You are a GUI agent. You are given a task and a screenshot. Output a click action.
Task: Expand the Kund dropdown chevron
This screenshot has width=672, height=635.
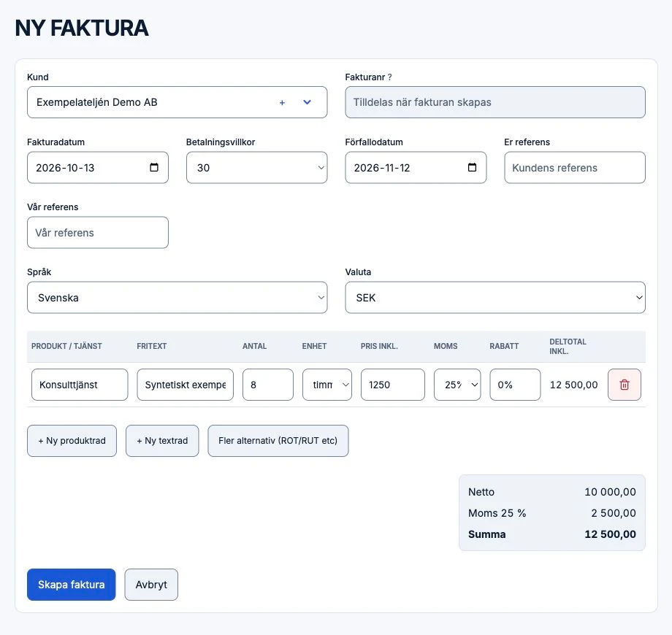click(307, 102)
